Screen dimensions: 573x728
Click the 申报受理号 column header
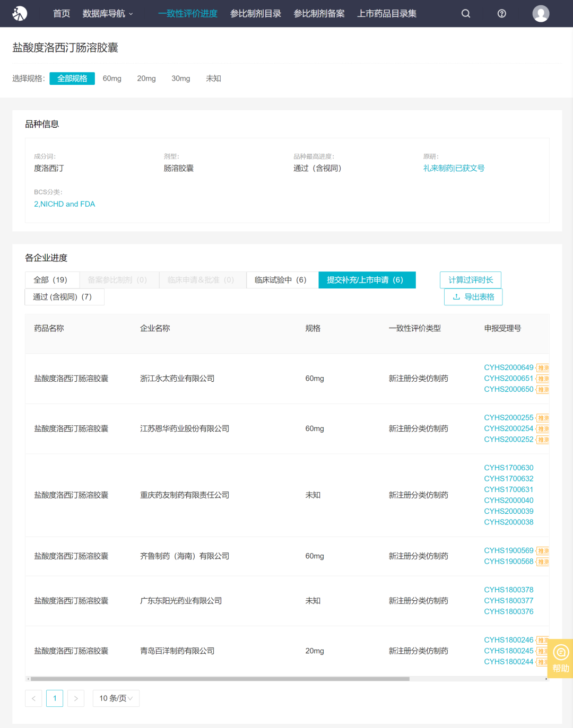[502, 328]
